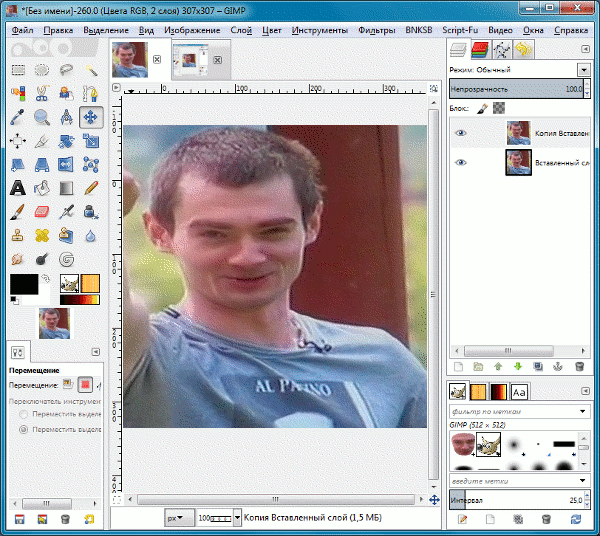Image resolution: width=600 pixels, height=536 pixels.
Task: Raise layer with green up arrow
Action: [x=498, y=367]
